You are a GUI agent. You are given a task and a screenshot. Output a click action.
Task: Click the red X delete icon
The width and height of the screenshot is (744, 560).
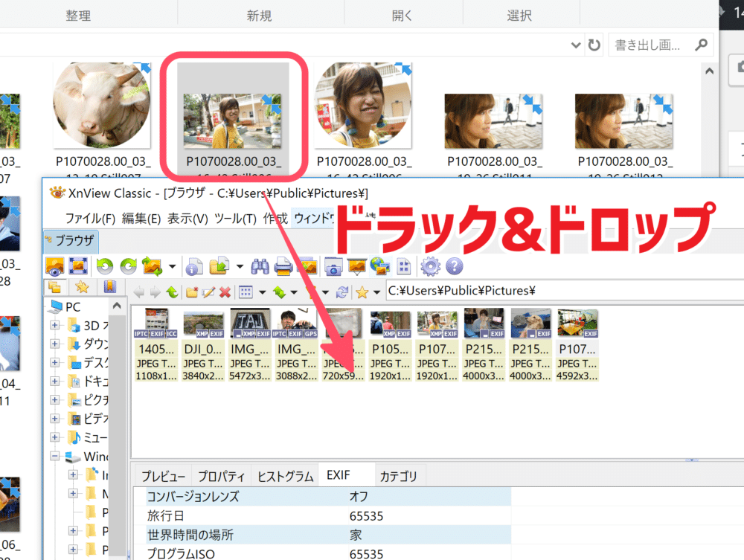tap(224, 292)
